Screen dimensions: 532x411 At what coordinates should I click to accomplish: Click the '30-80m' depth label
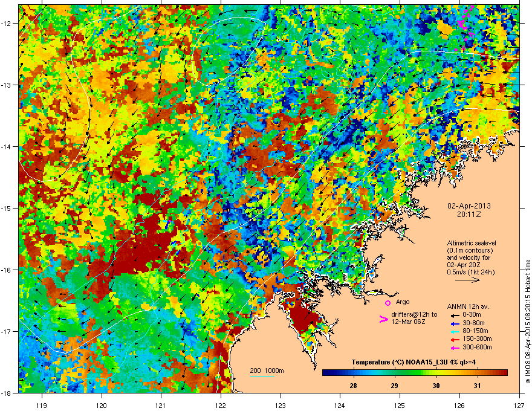pos(473,323)
